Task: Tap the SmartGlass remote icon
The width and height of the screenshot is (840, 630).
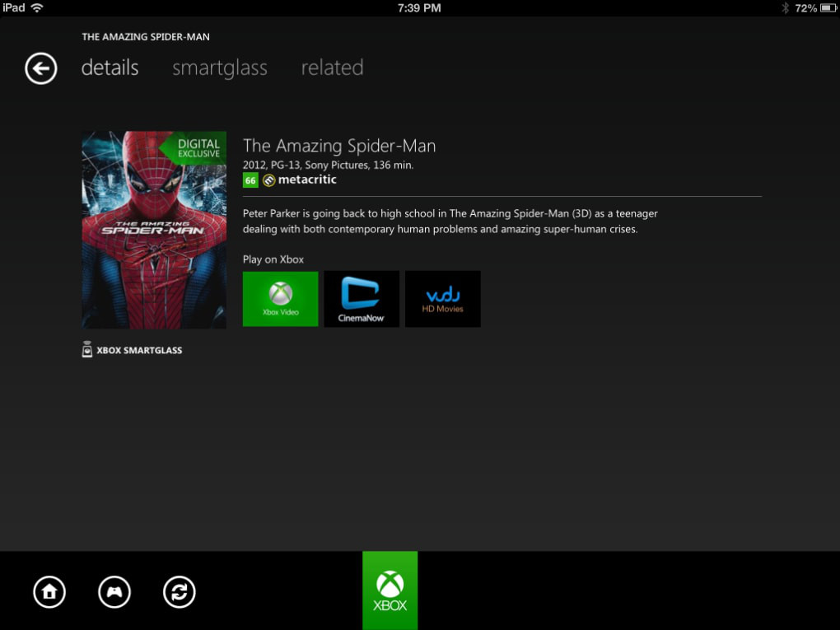Action: 86,349
